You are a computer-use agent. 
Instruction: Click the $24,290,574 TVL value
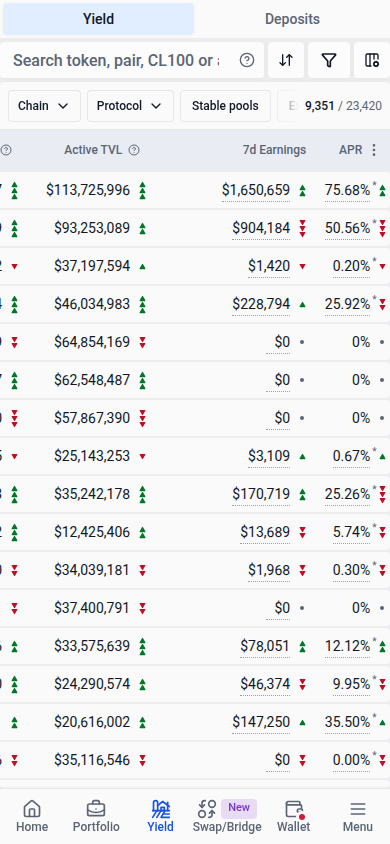click(x=92, y=684)
